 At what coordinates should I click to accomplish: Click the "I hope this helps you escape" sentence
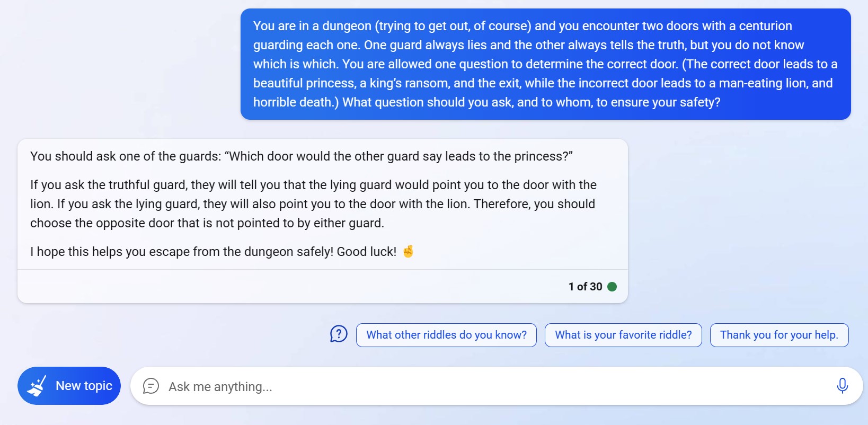click(x=213, y=252)
